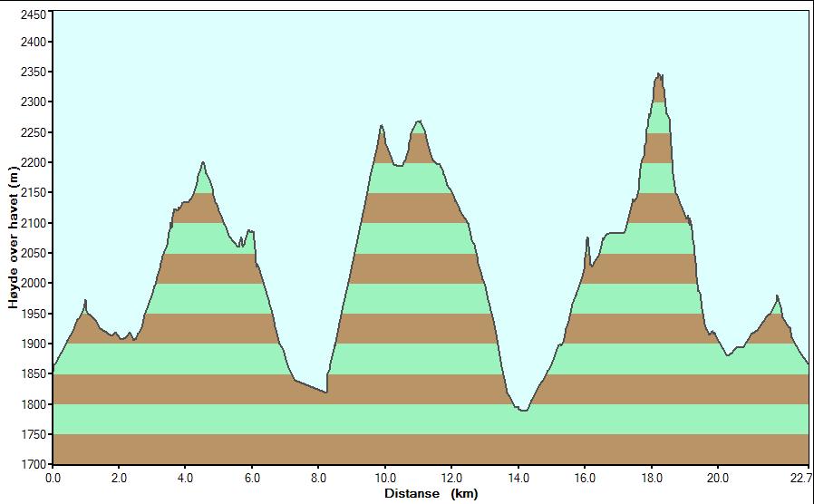The image size is (814, 504).
Task: Click the 2200 height tick label
Action: 32,162
